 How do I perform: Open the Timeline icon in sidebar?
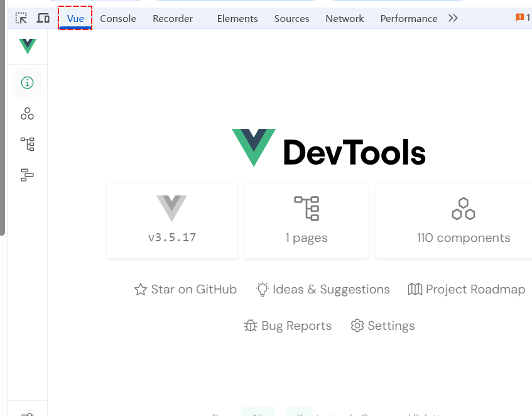pos(27,175)
